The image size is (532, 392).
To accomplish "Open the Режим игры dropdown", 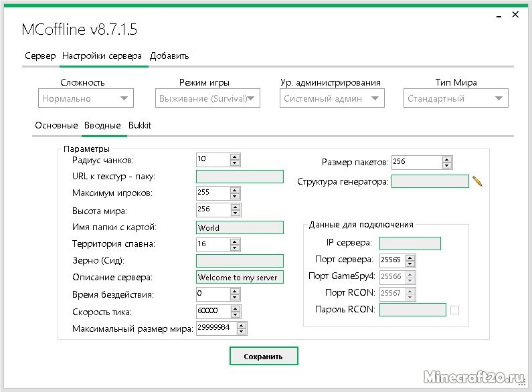I will click(x=207, y=98).
